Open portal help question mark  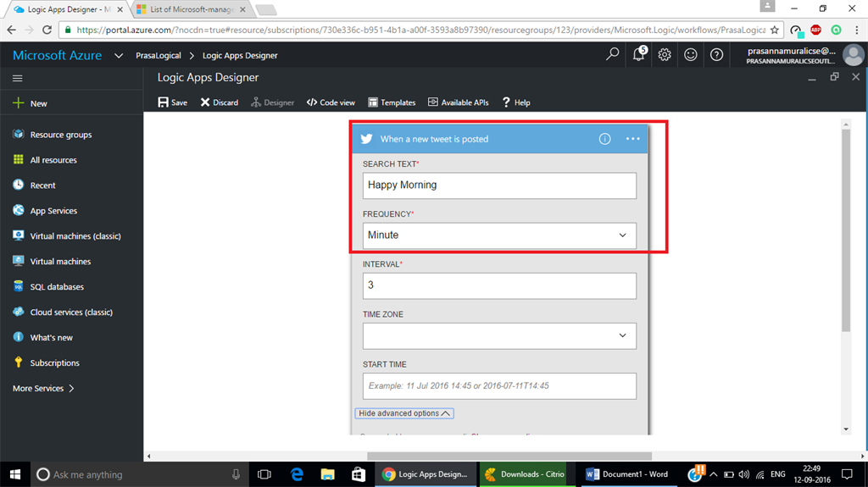[716, 54]
